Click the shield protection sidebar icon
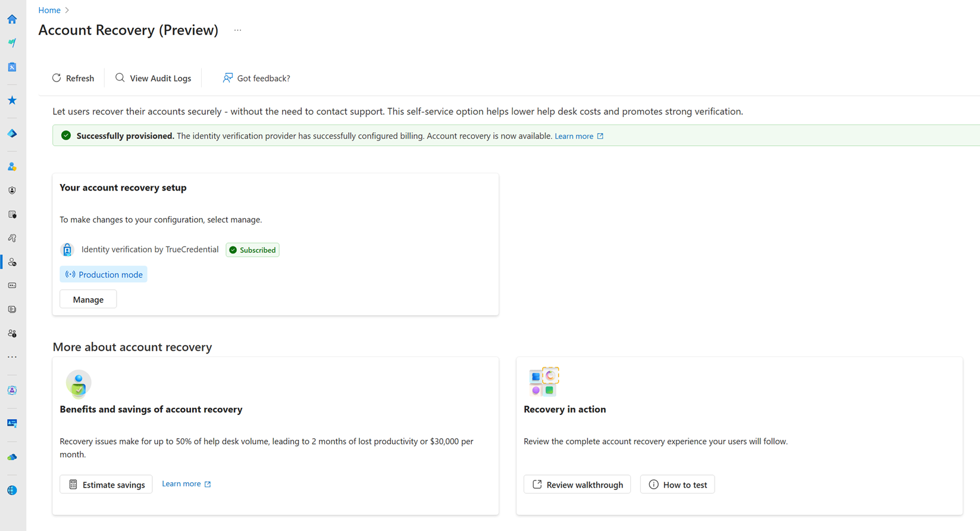The height and width of the screenshot is (531, 980). tap(12, 190)
